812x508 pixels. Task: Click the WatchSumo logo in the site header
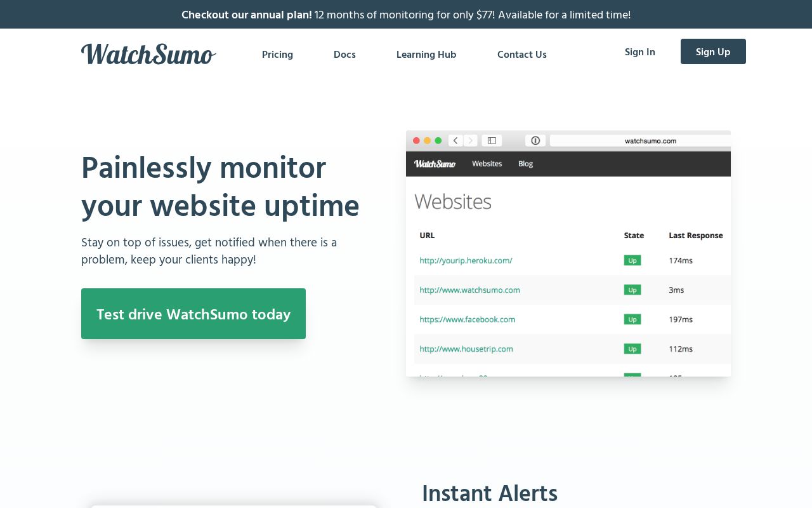(148, 54)
